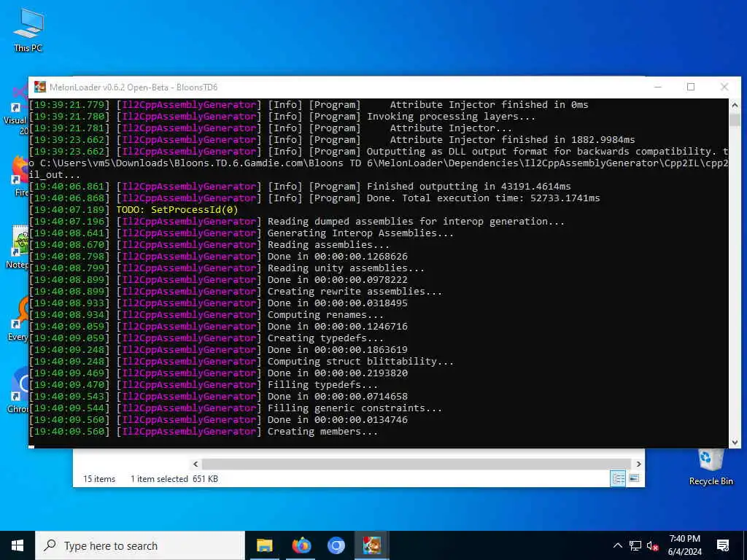This screenshot has height=560, width=747.
Task: Click the Explorer horizontal scrollbar track
Action: 417,464
